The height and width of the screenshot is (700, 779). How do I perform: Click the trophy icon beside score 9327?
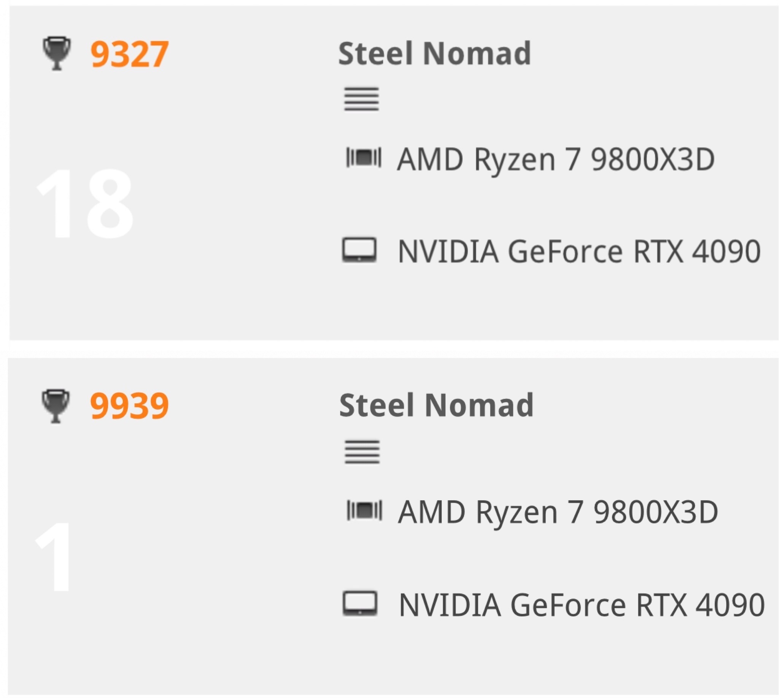click(57, 53)
